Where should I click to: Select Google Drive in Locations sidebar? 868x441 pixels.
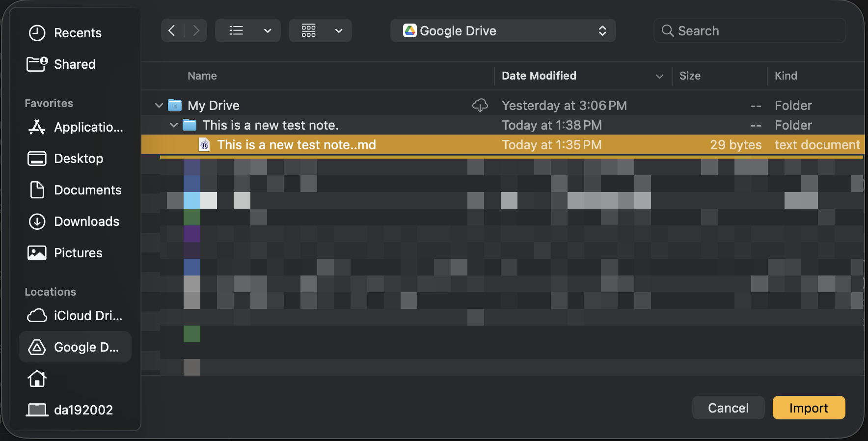(x=75, y=347)
